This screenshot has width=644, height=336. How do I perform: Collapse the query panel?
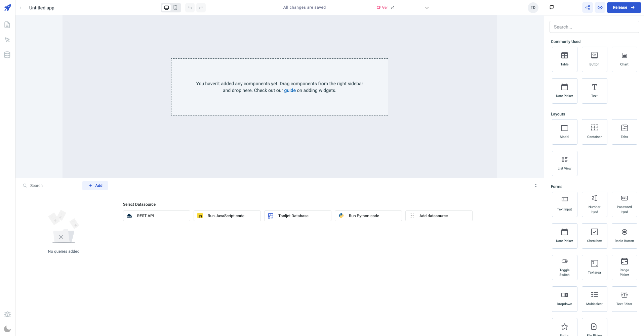535,186
